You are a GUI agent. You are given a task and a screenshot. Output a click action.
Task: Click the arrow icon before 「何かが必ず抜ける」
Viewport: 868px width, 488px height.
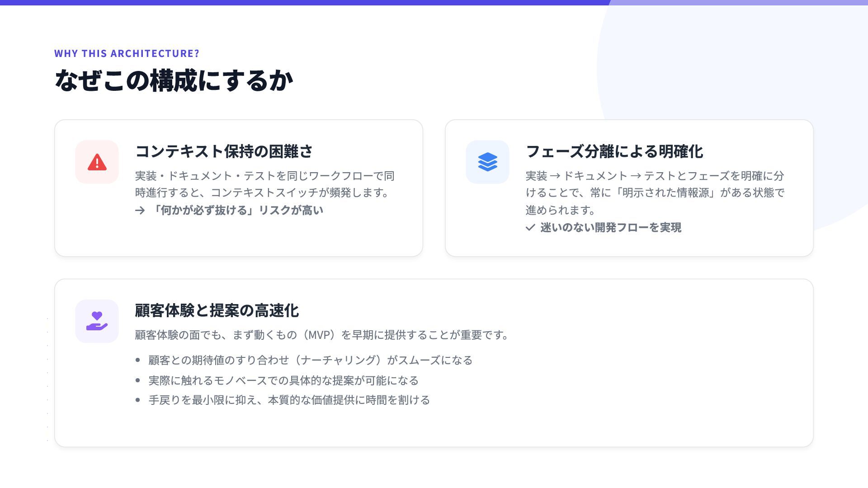point(140,211)
